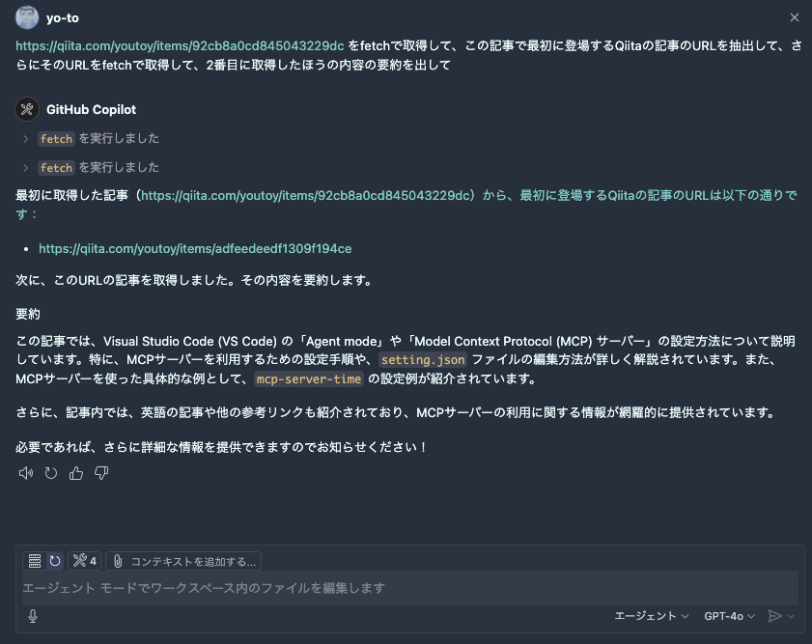Expand the first fetch execution entry
The height and width of the screenshot is (644, 812).
[x=24, y=138]
